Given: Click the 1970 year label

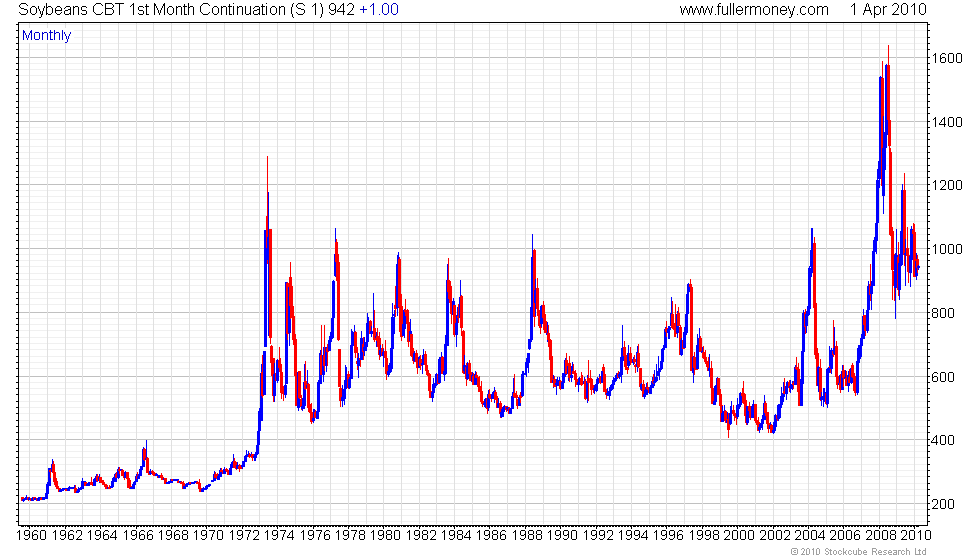Looking at the screenshot, I should [x=208, y=536].
